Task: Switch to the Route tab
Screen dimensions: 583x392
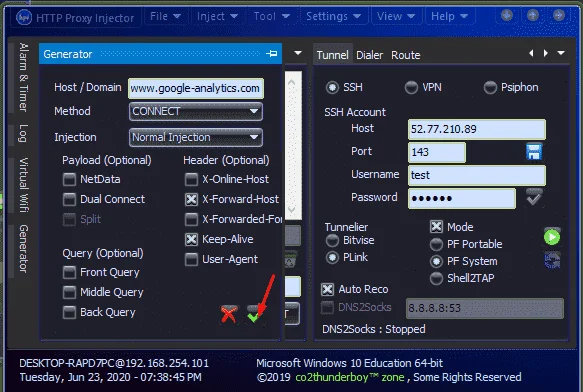Action: click(406, 55)
